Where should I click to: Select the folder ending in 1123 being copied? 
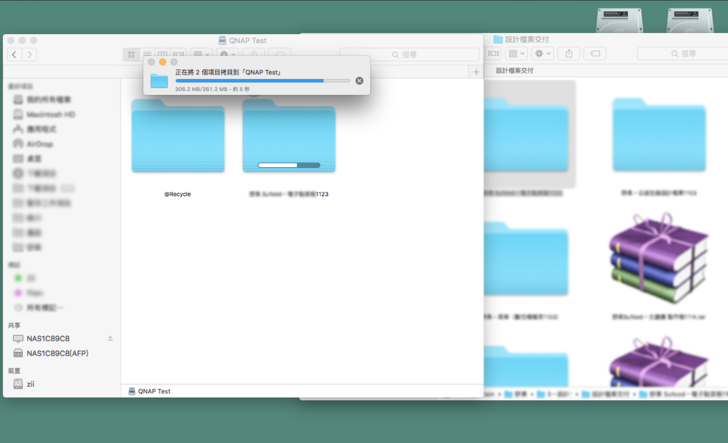coord(289,136)
